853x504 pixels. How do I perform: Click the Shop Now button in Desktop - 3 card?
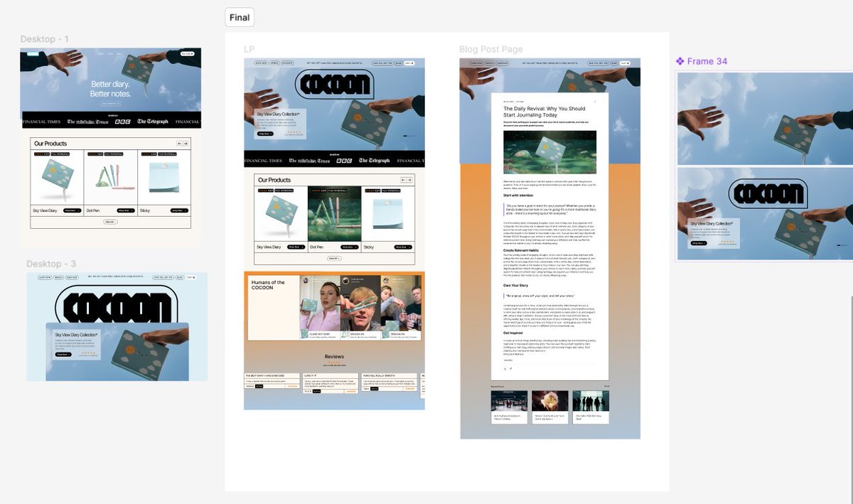[x=63, y=354]
